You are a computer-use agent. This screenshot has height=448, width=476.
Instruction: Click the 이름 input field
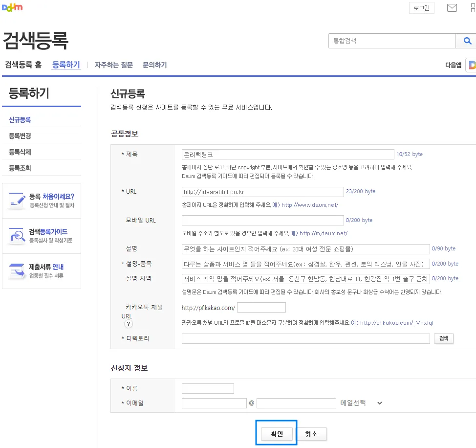208,388
